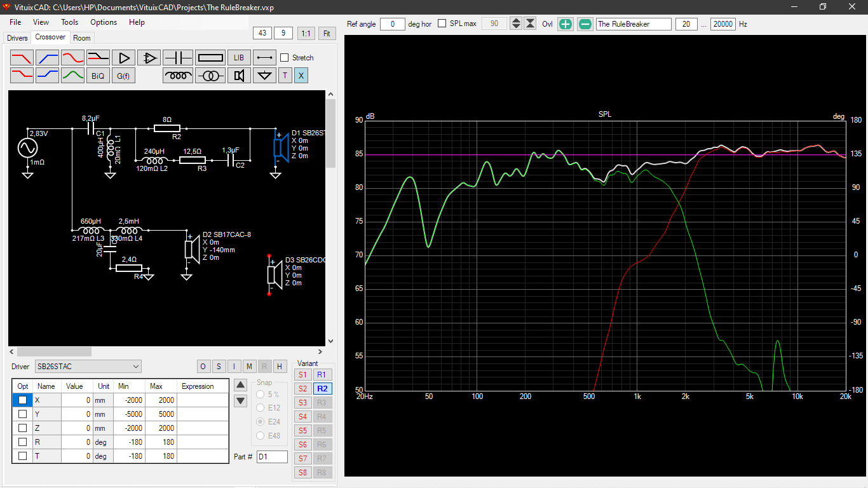Enable the SPL max checkbox
This screenshot has width=868, height=488.
tap(442, 24)
